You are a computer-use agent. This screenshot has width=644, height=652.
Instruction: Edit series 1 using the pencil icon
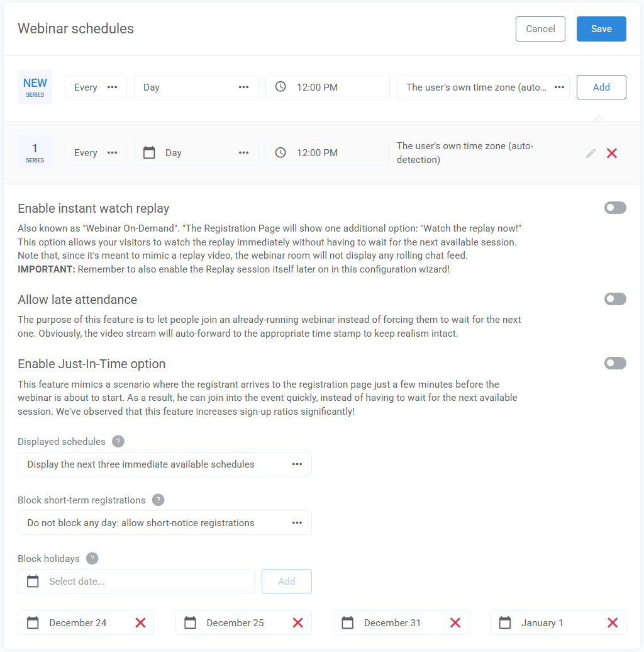tap(591, 152)
